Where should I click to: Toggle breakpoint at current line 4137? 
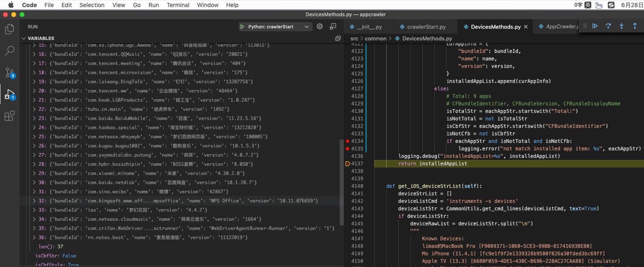[348, 164]
